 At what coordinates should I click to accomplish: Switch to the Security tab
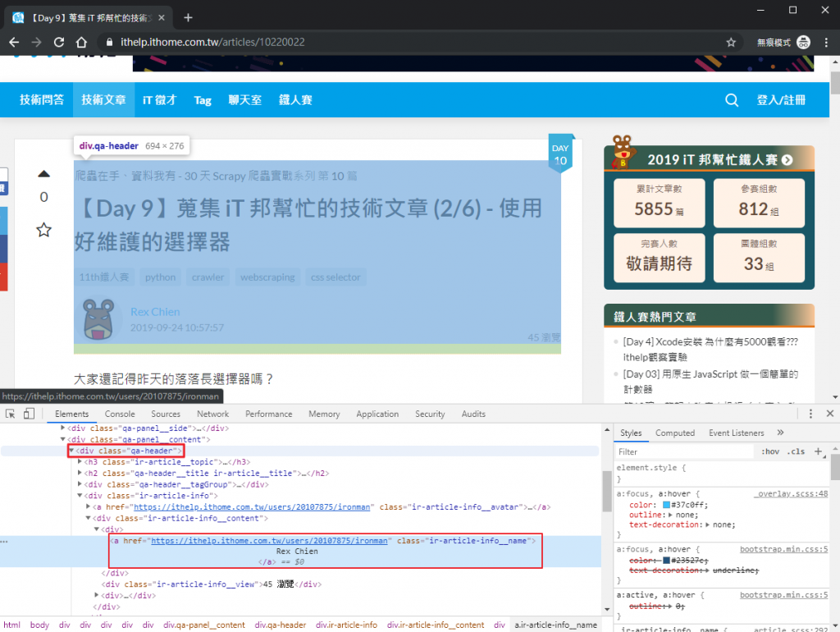tap(430, 414)
